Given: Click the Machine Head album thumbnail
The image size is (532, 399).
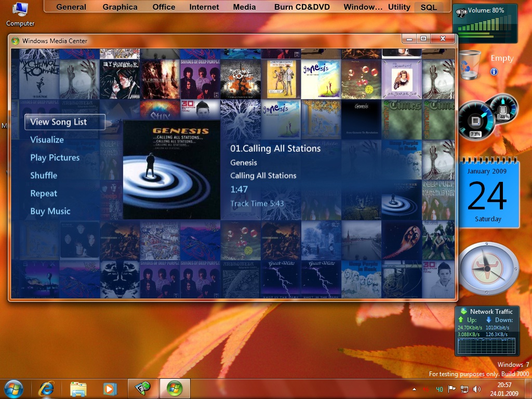Looking at the screenshot, I should pyautogui.click(x=438, y=200).
